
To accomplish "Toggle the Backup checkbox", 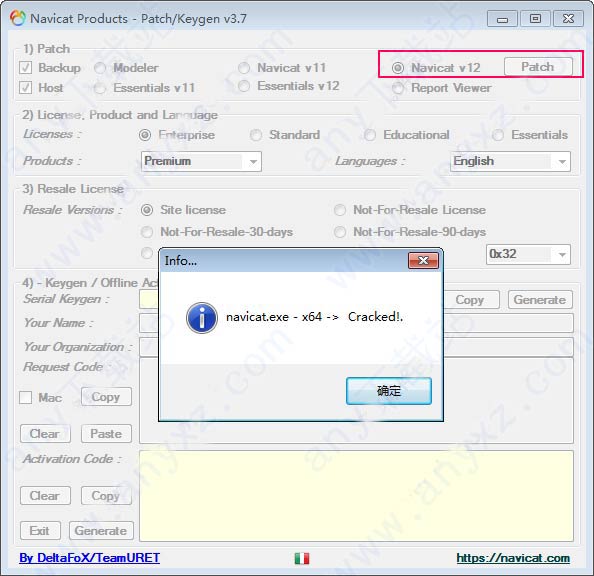I will point(25,68).
